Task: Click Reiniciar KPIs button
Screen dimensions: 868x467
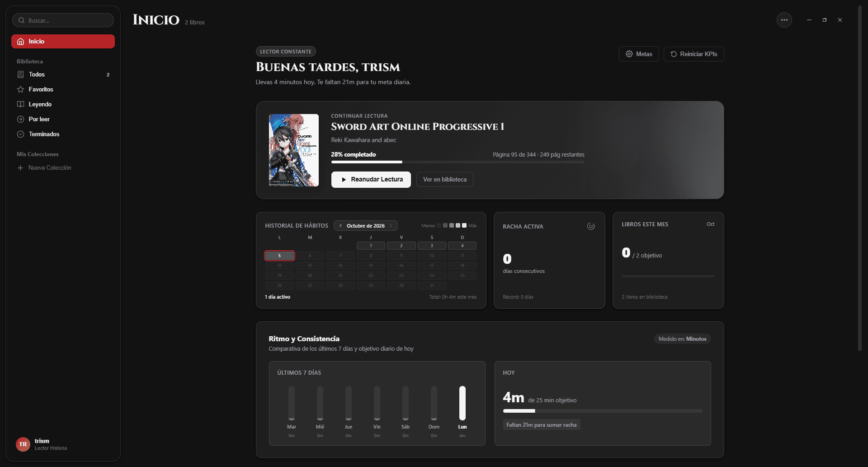Action: click(x=694, y=54)
